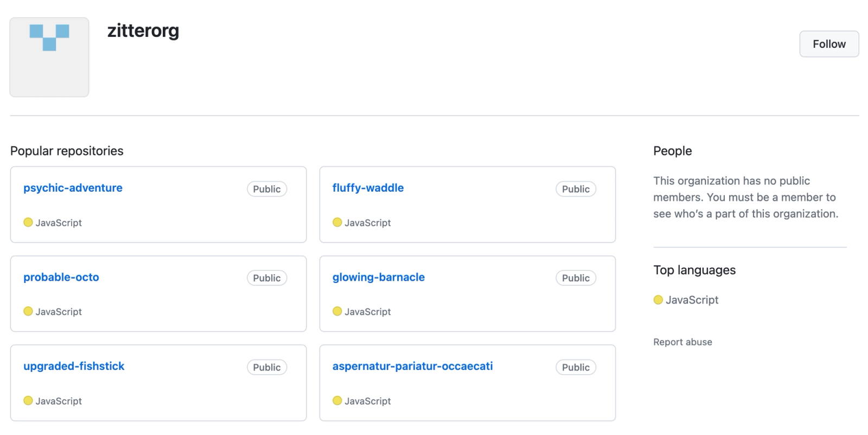This screenshot has height=435, width=868.
Task: Click the Public badge on psychic-adventure
Action: pyautogui.click(x=266, y=189)
